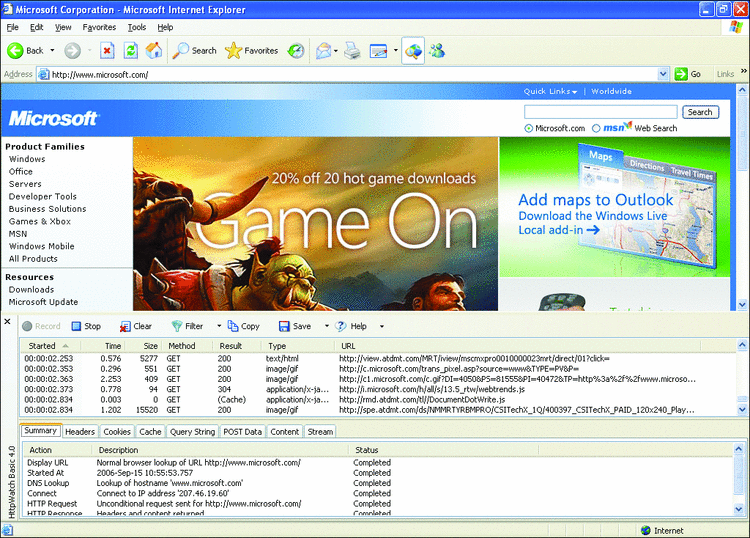Screen dimensions: 750x538
Task: Select the MSN Web Search radio button
Action: pos(596,128)
